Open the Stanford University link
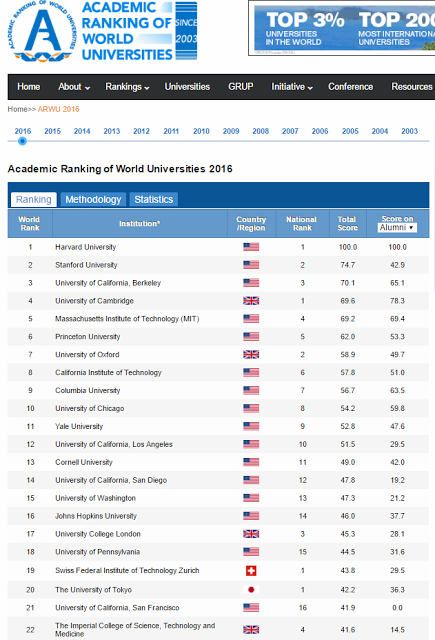The height and width of the screenshot is (640, 435). [86, 265]
